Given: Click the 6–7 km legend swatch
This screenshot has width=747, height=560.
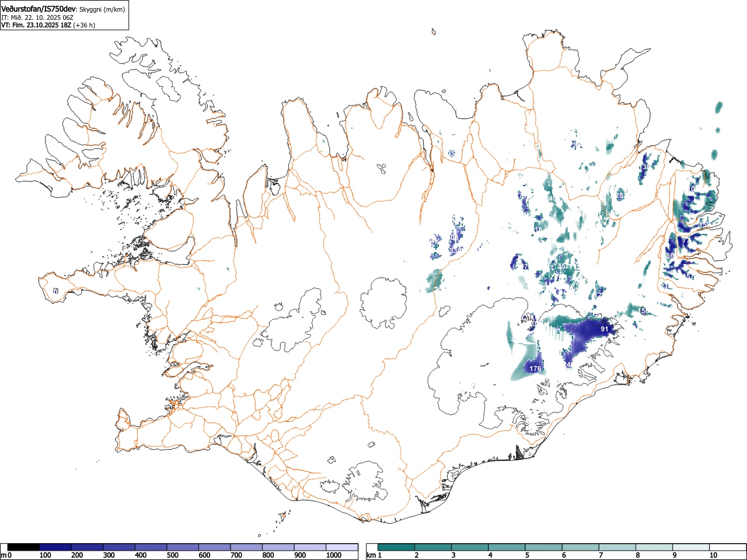Looking at the screenshot, I should (580, 547).
